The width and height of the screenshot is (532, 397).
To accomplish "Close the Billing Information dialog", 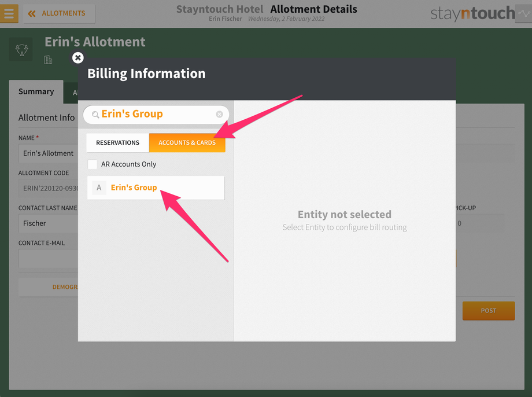I will click(78, 58).
